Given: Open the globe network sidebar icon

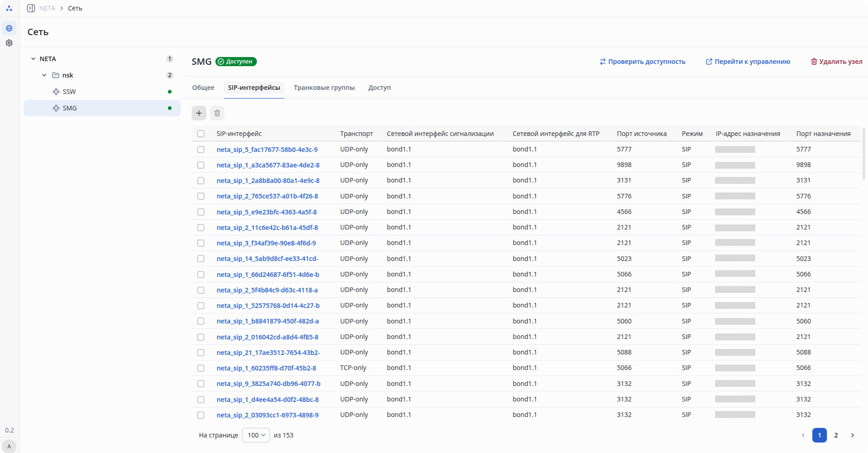Looking at the screenshot, I should 9,28.
